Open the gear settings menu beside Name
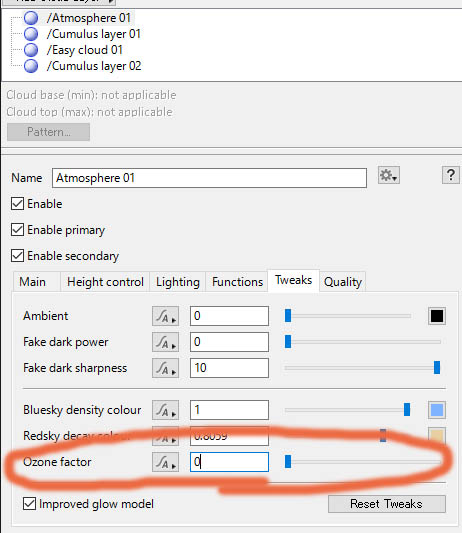 coord(389,175)
